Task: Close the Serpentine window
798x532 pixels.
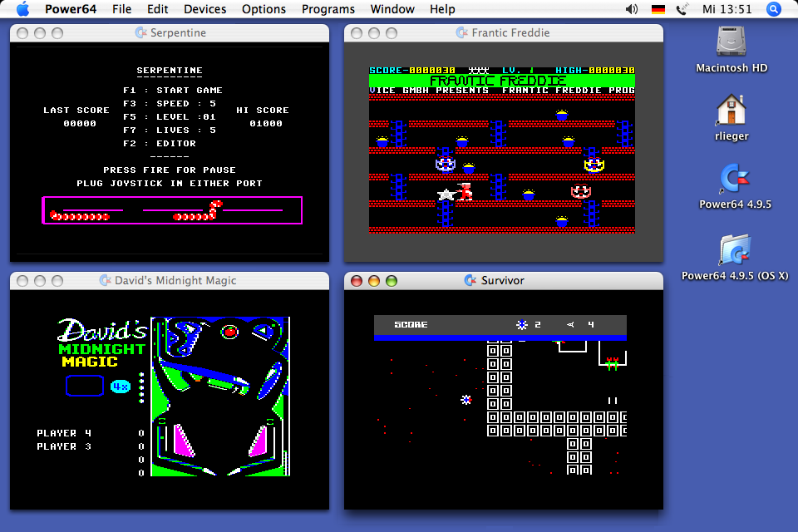Action: click(22, 33)
